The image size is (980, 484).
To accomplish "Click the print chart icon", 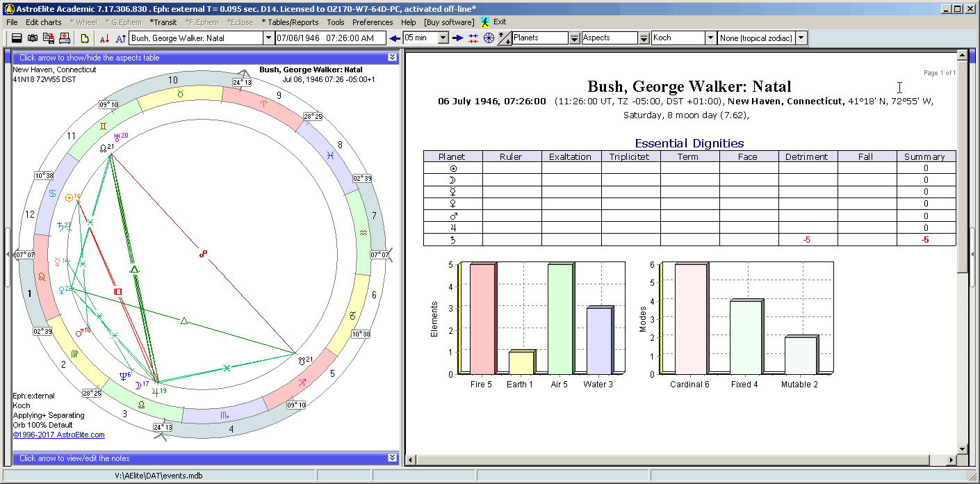I will (65, 38).
